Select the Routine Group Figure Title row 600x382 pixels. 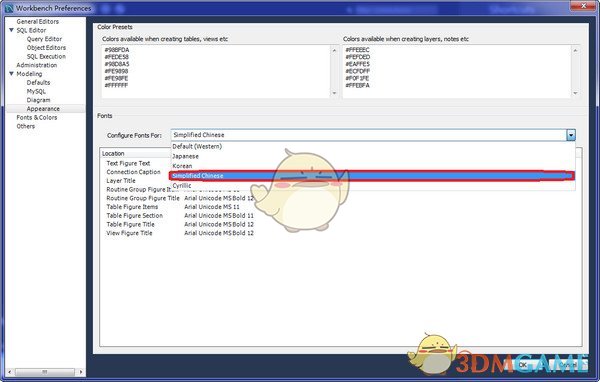[x=143, y=198]
